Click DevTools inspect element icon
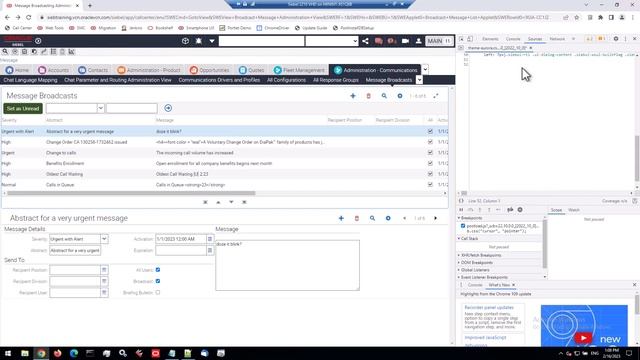 pyautogui.click(x=461, y=39)
